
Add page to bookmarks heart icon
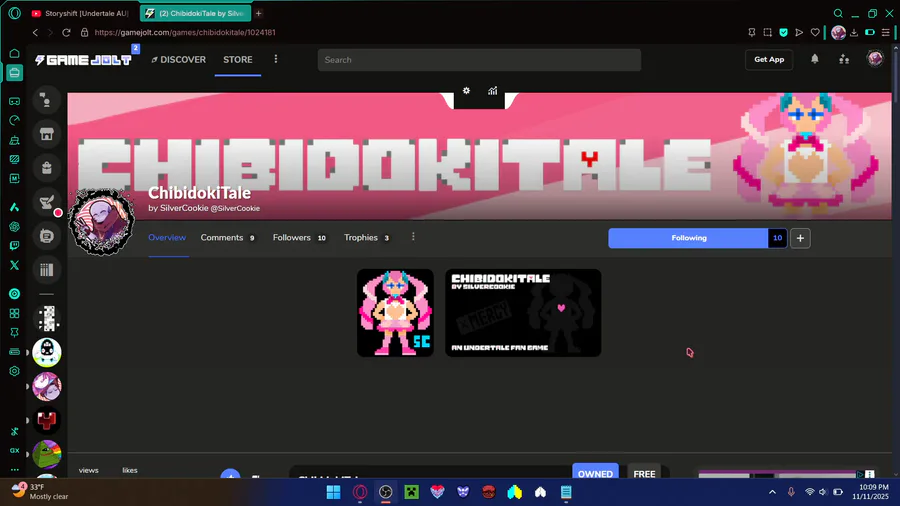point(815,33)
